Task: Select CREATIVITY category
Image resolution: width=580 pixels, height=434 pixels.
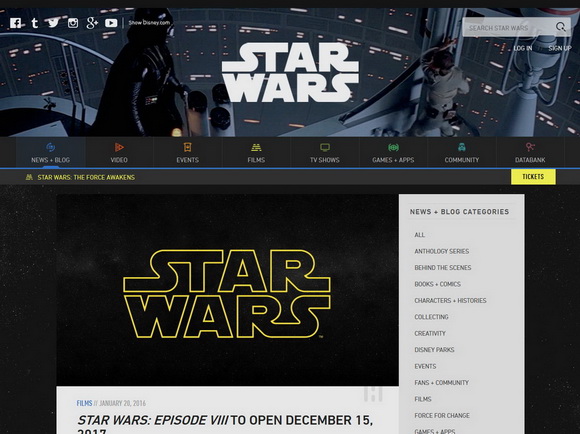Action: [430, 333]
